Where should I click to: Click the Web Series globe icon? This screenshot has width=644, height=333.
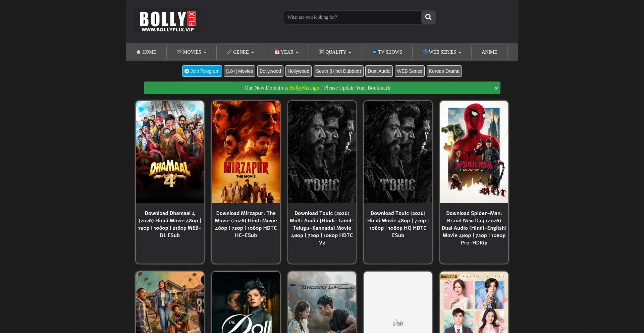pyautogui.click(x=425, y=52)
